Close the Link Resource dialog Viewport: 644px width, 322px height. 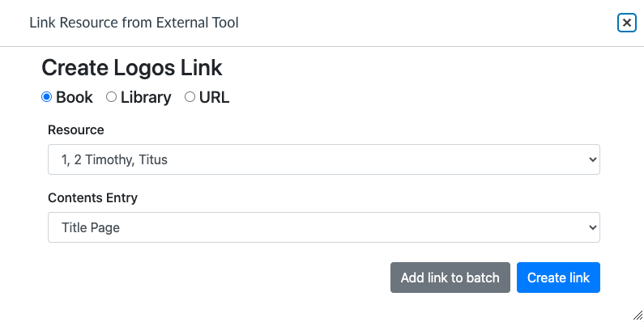click(627, 23)
